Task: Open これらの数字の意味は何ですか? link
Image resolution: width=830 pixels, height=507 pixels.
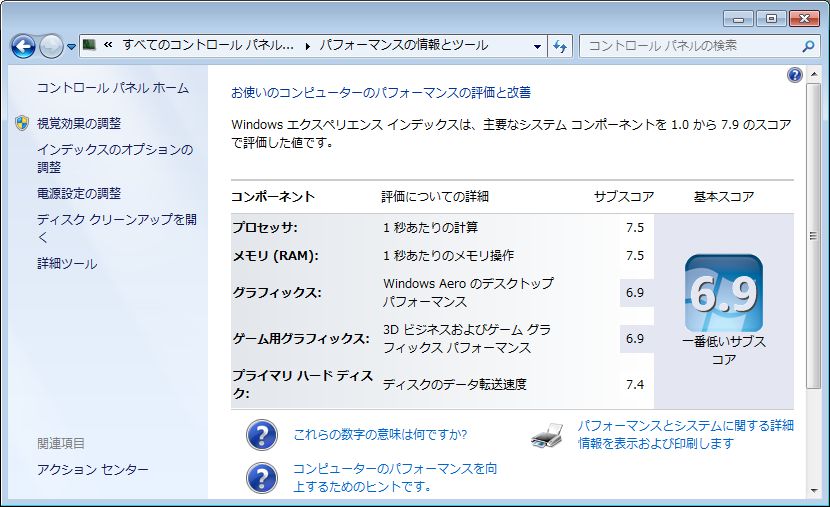Action: (x=380, y=434)
